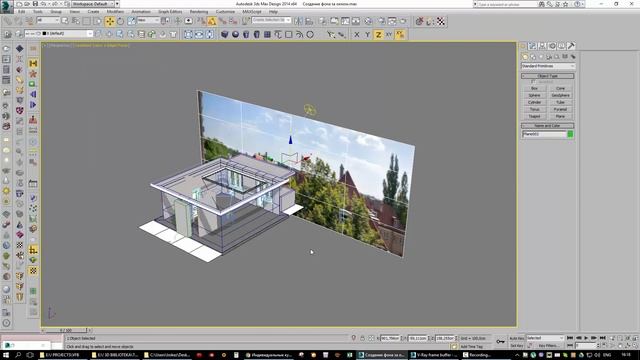
Task: Click the X coordinate input field
Action: coord(390,338)
